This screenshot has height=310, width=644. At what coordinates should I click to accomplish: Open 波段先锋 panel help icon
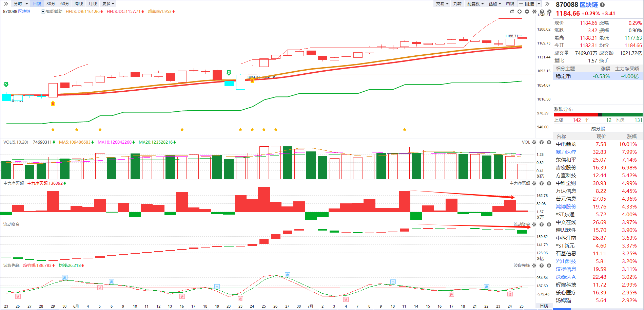click(x=542, y=266)
